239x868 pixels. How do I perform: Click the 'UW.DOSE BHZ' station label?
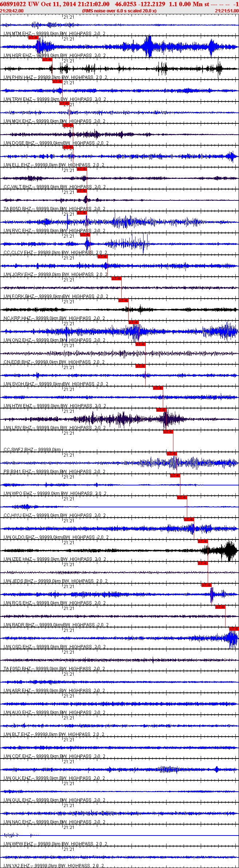point(19,143)
